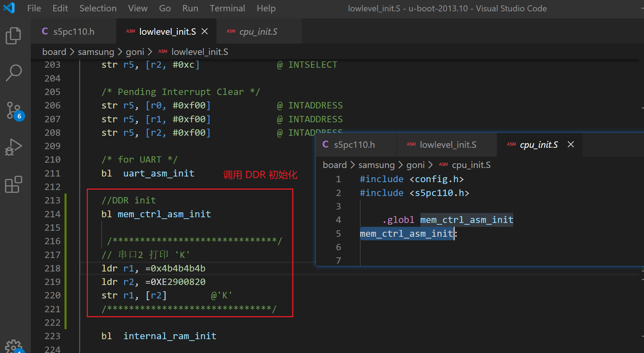
Task: Click 'lowlevel_init.S' in main breadcrumb
Action: coord(200,52)
